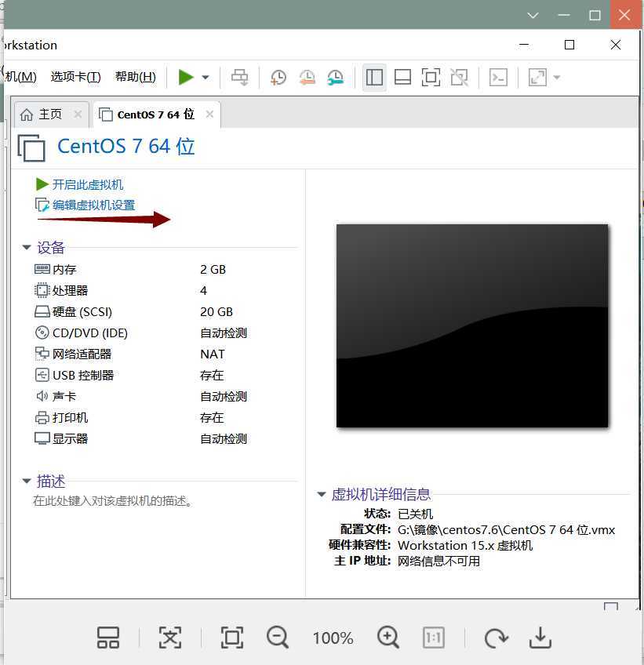Zoom out in the image viewer
Image resolution: width=644 pixels, height=665 pixels.
(278, 638)
